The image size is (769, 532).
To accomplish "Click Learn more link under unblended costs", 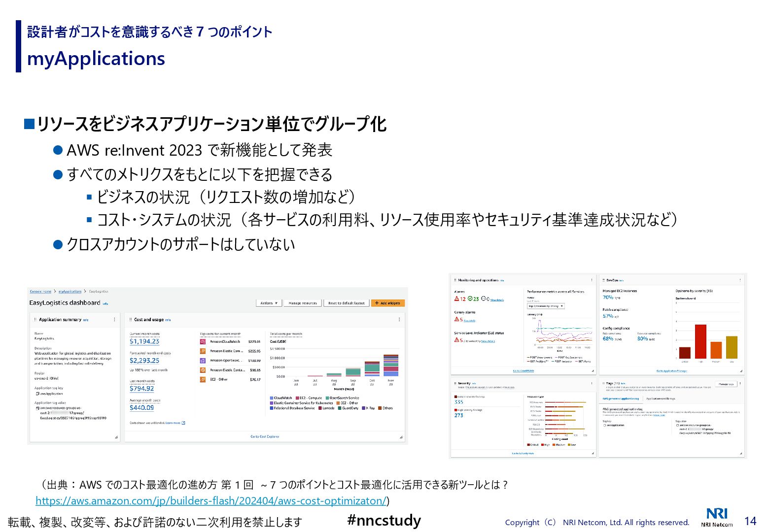I will pyautogui.click(x=175, y=423).
